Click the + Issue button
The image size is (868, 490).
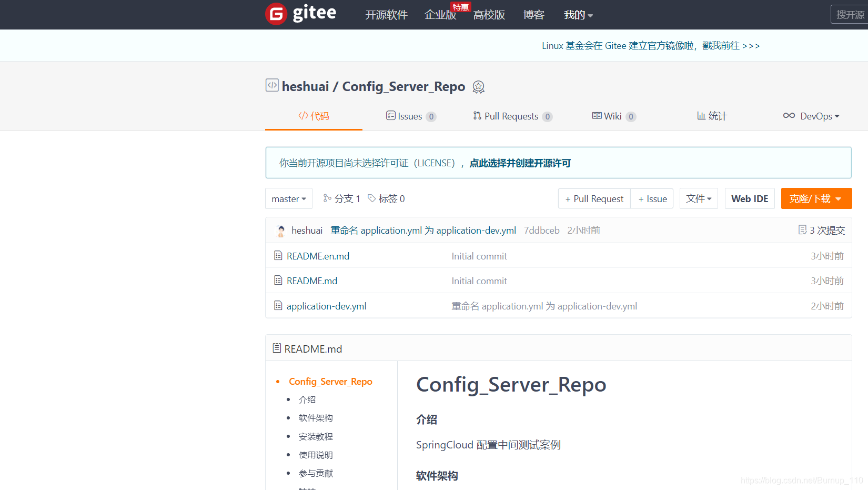coord(652,198)
